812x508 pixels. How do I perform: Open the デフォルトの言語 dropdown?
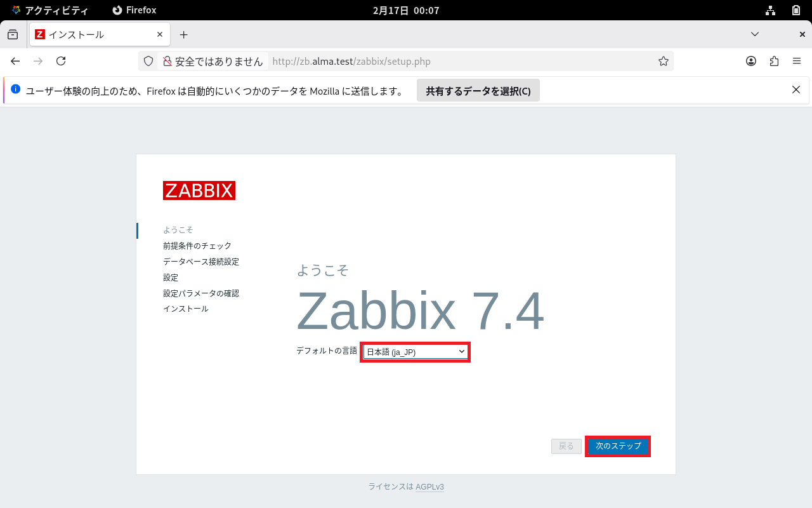click(416, 352)
